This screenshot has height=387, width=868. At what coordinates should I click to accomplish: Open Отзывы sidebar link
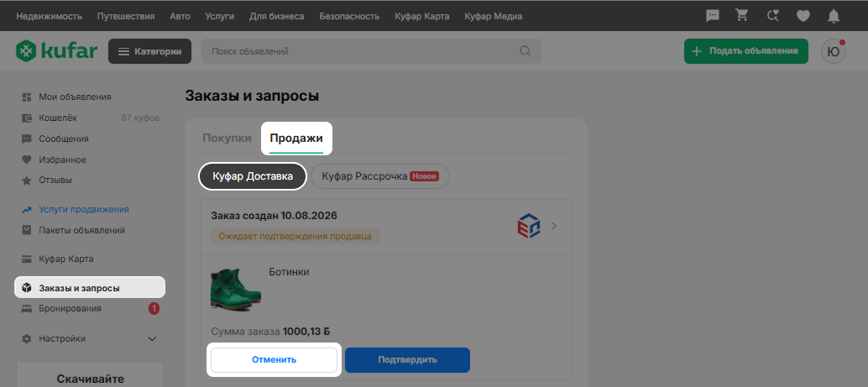click(x=55, y=180)
